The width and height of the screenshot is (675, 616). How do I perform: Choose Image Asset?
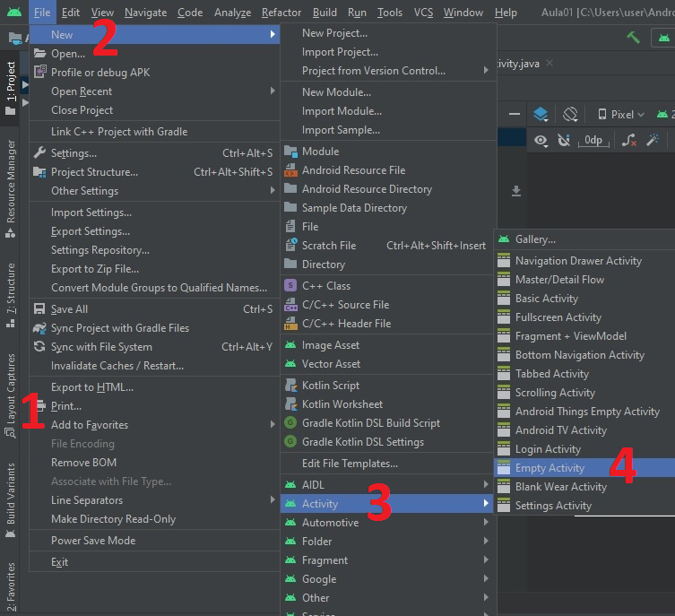click(387, 345)
